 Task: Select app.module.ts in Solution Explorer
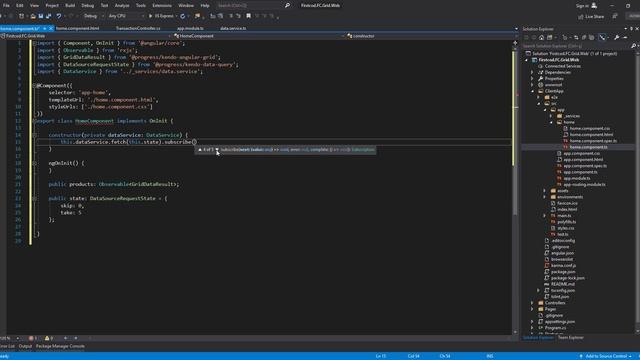(577, 178)
